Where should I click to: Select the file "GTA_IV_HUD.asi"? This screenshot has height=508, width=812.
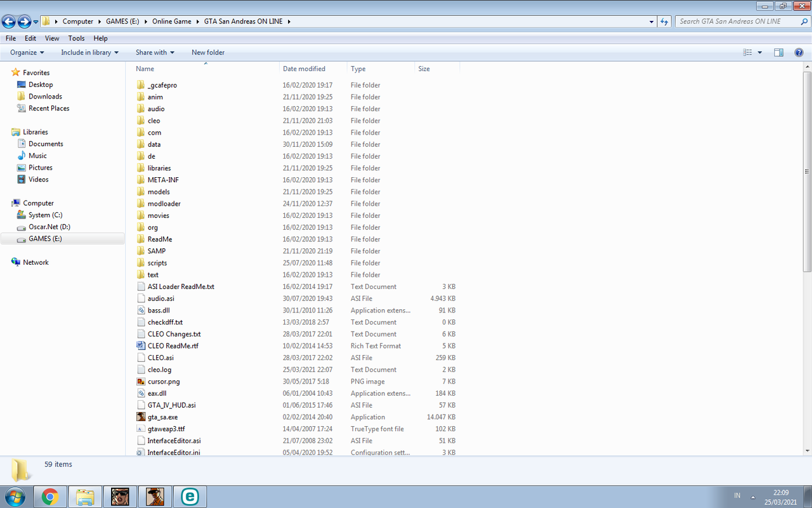pos(171,405)
